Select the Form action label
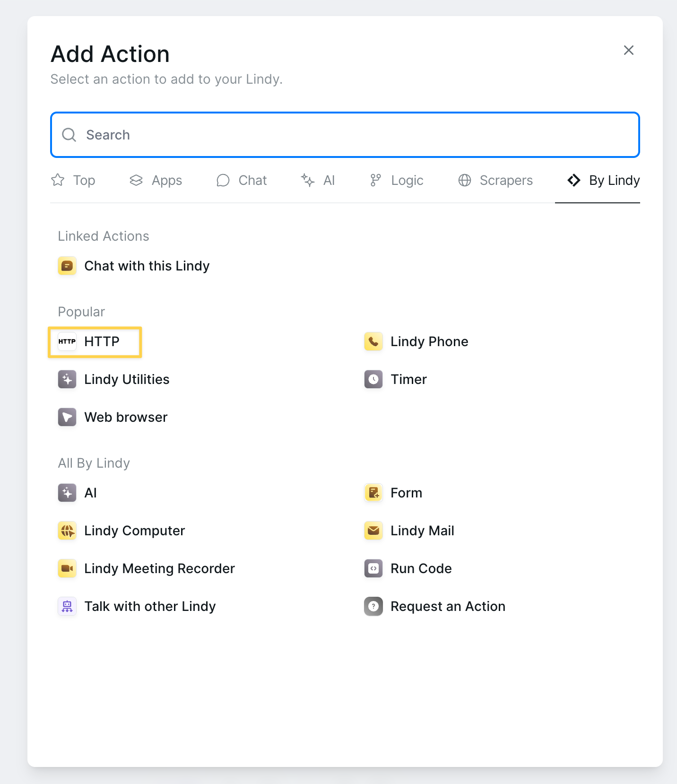Screen dimensions: 677x784 (x=407, y=493)
